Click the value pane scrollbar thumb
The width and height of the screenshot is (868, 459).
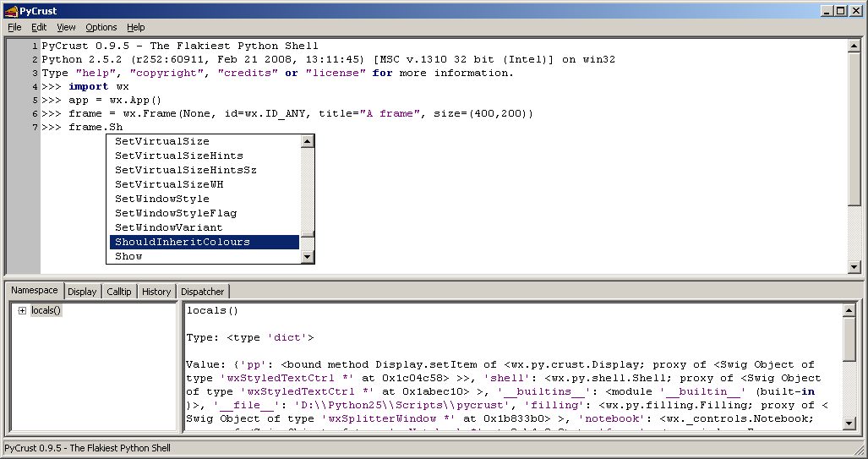point(849,340)
